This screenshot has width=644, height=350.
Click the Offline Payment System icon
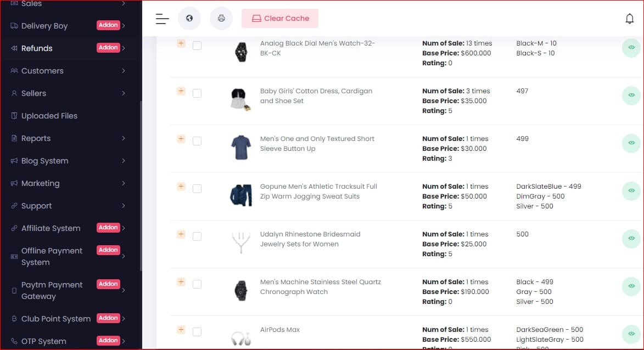click(x=14, y=256)
